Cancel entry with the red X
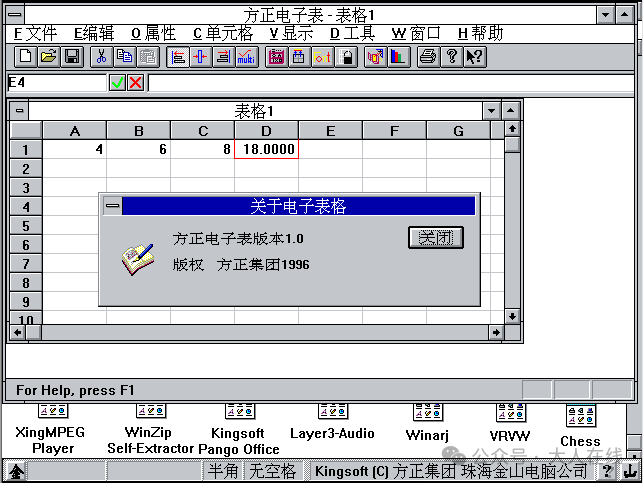 pos(136,83)
